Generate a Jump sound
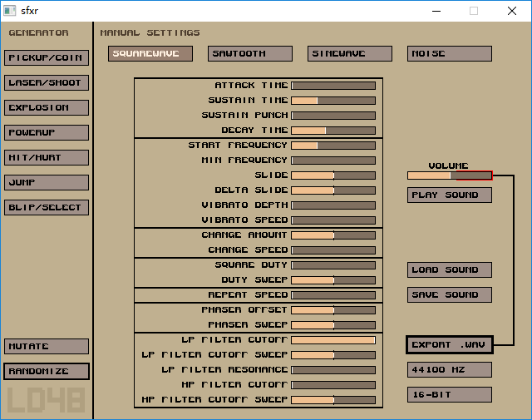The height and width of the screenshot is (420, 532). tap(47, 183)
